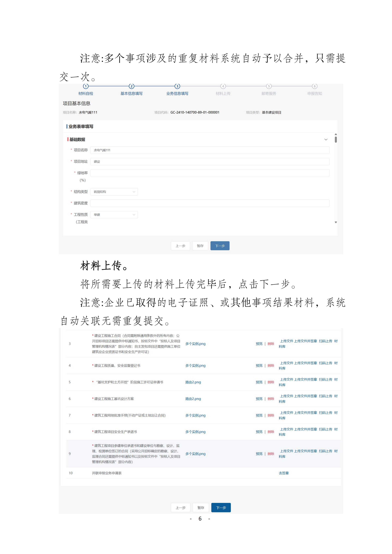Screen dimensions: 392x554
Task: Click 暂存 button under business form
Action: point(200,246)
